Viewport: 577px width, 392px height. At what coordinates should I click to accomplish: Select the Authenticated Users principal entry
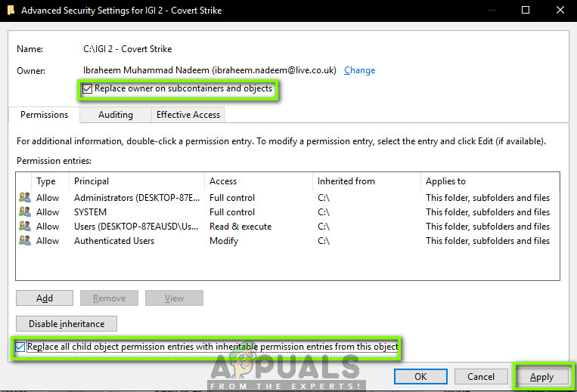click(114, 241)
